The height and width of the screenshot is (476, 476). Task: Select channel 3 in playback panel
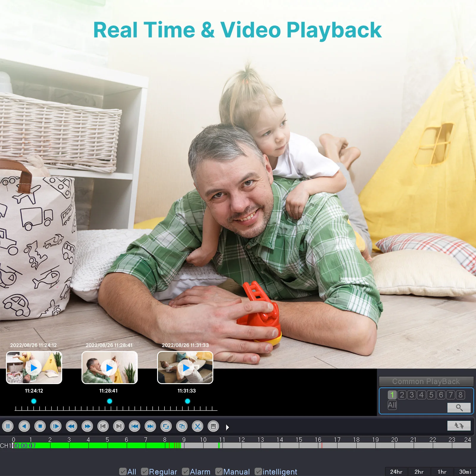pos(412,395)
